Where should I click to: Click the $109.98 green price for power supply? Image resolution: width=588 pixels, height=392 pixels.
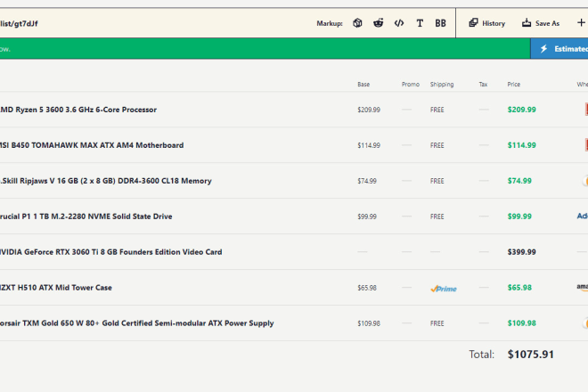(521, 323)
